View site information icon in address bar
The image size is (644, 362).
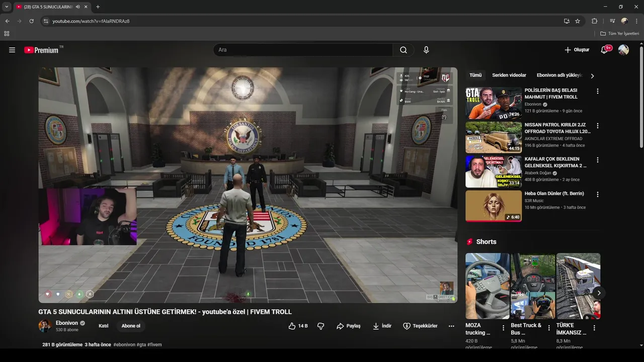45,21
